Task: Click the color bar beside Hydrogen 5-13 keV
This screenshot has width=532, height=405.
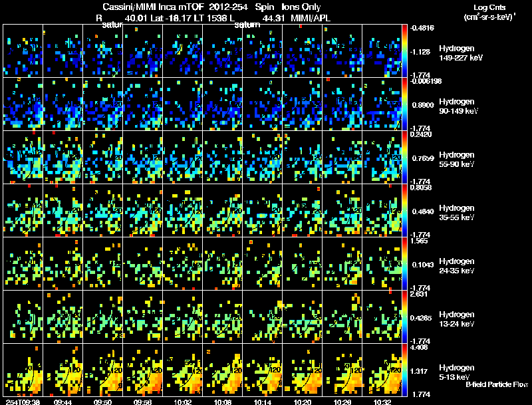Action: (x=404, y=370)
